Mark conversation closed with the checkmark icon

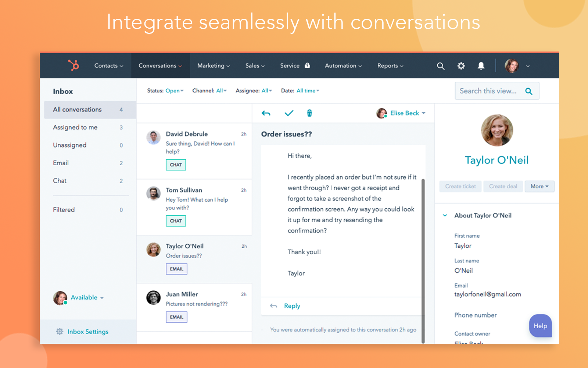click(x=289, y=113)
